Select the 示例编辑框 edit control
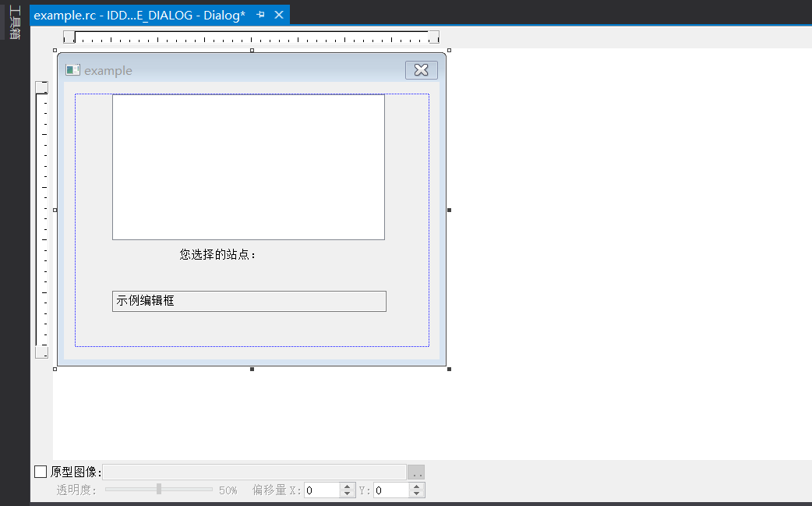The height and width of the screenshot is (506, 812). (x=249, y=301)
